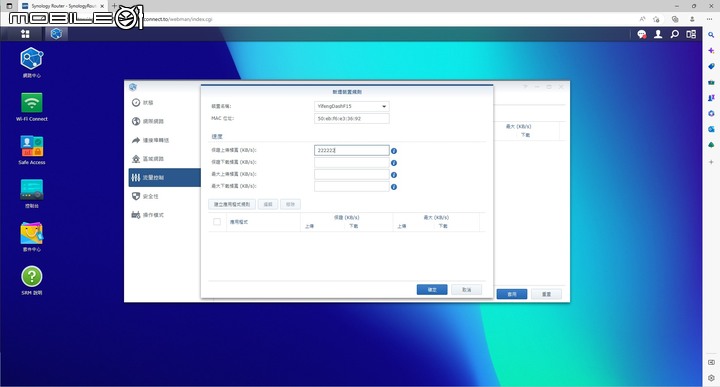
Task: Open the Network Center (網路中心) desktop icon
Action: 32,62
